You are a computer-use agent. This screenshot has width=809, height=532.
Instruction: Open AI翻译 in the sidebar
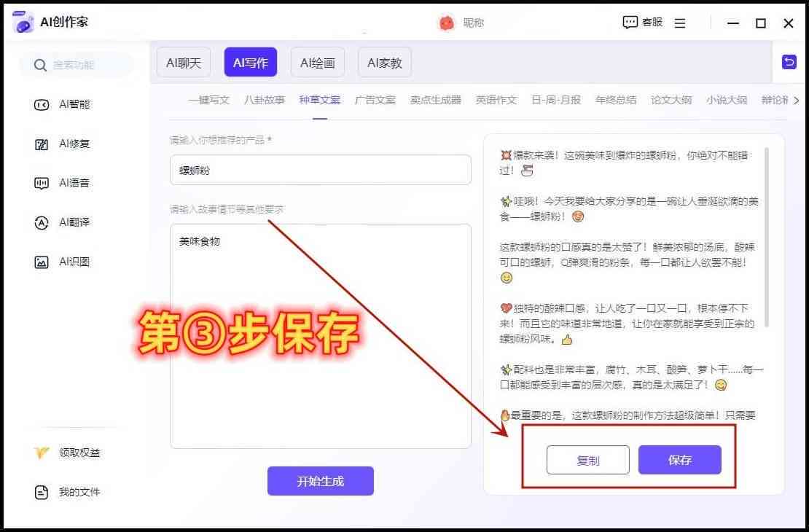click(74, 222)
